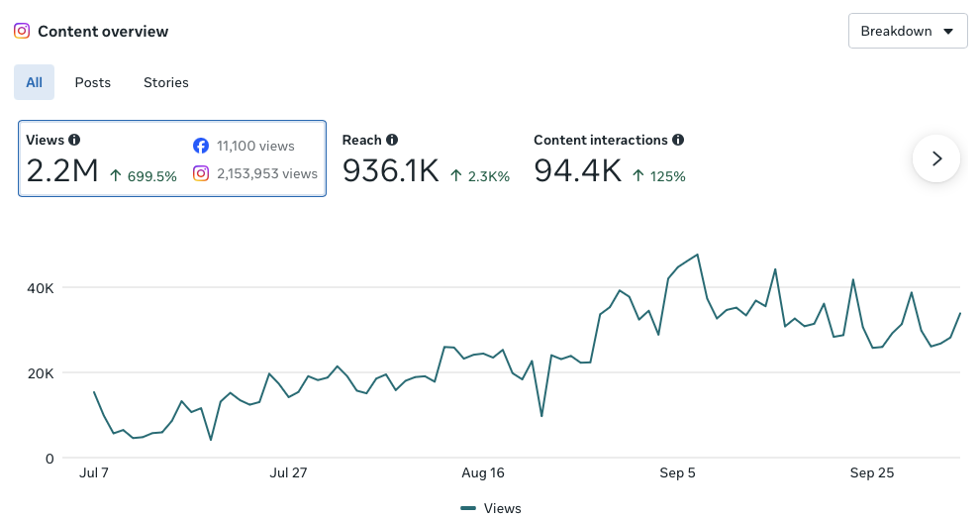Switch to the Posts tab

tap(92, 82)
